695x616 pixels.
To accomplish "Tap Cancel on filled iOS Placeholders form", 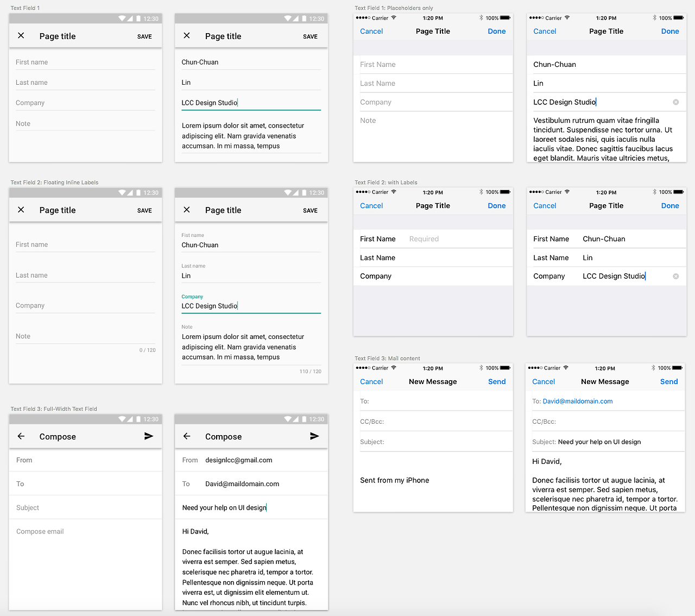I will (x=545, y=32).
